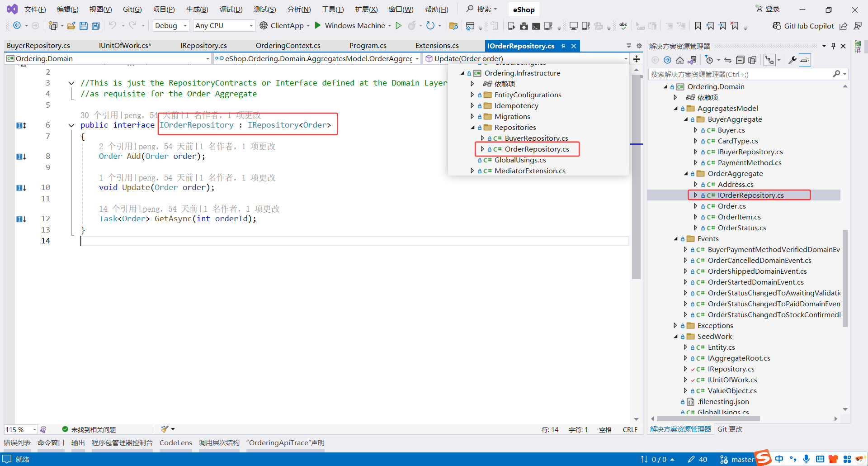The height and width of the screenshot is (466, 868).
Task: Open the Any CPU platform dropdown
Action: (x=224, y=26)
